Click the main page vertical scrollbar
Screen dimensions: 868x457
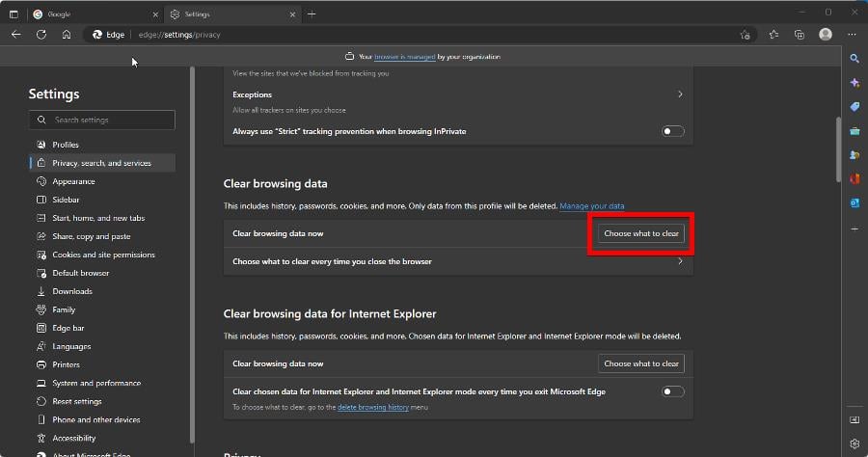click(839, 148)
